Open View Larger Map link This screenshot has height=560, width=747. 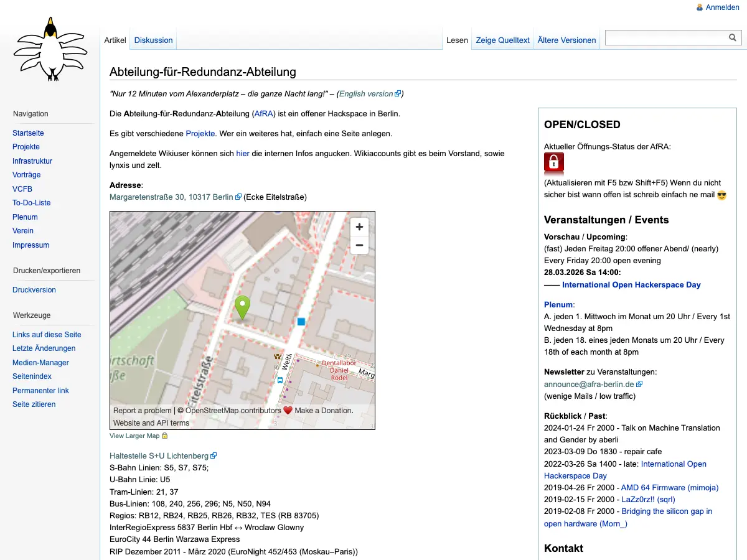134,436
